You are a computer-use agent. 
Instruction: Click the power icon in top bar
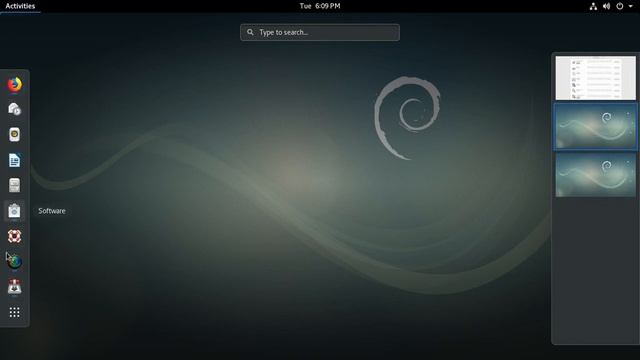(x=620, y=6)
